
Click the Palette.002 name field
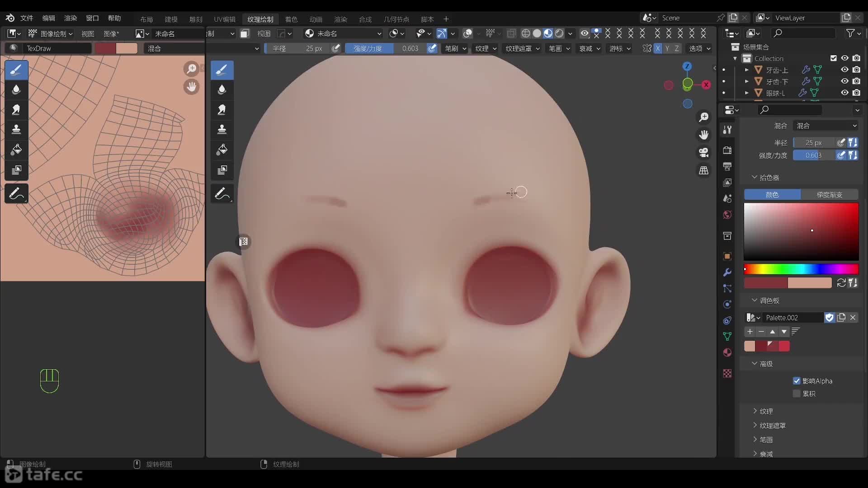click(793, 318)
